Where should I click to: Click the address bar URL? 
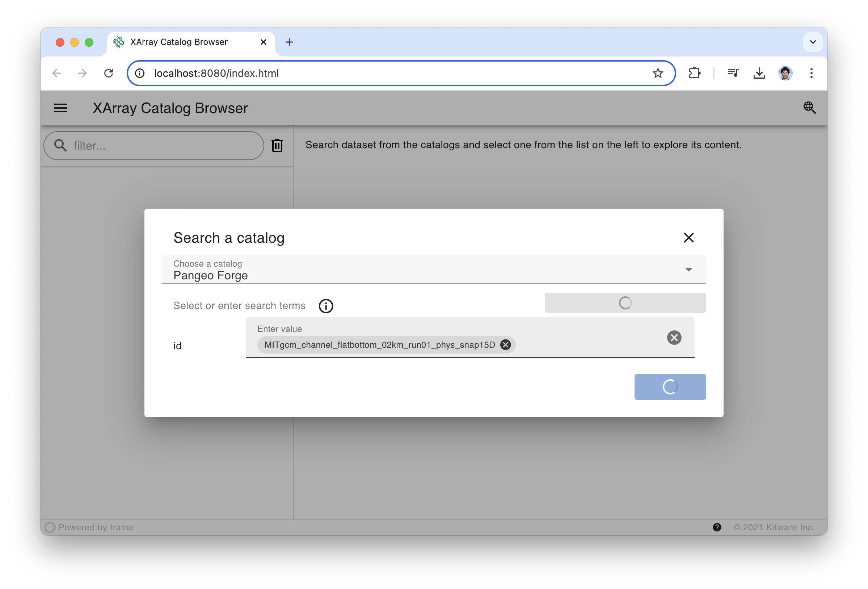(216, 73)
